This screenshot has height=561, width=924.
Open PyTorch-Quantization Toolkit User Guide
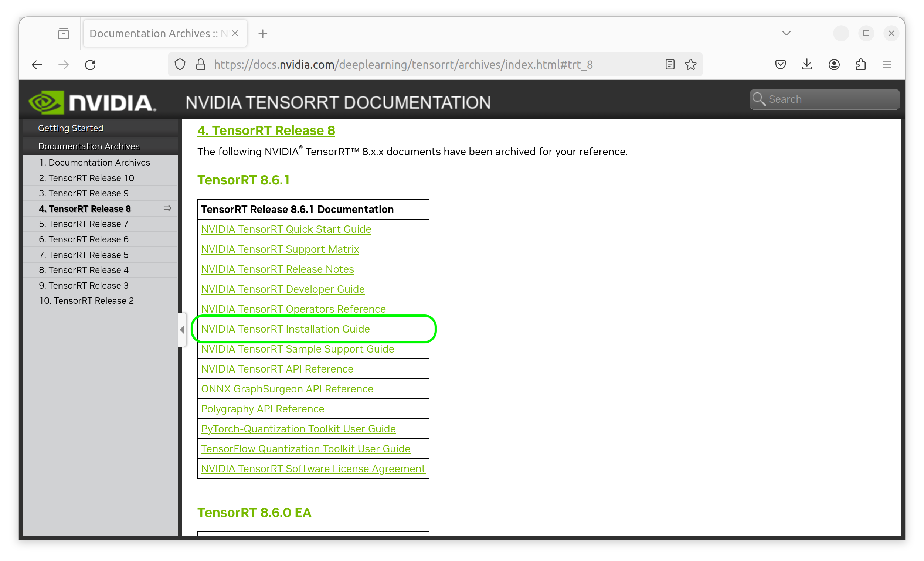pyautogui.click(x=298, y=429)
